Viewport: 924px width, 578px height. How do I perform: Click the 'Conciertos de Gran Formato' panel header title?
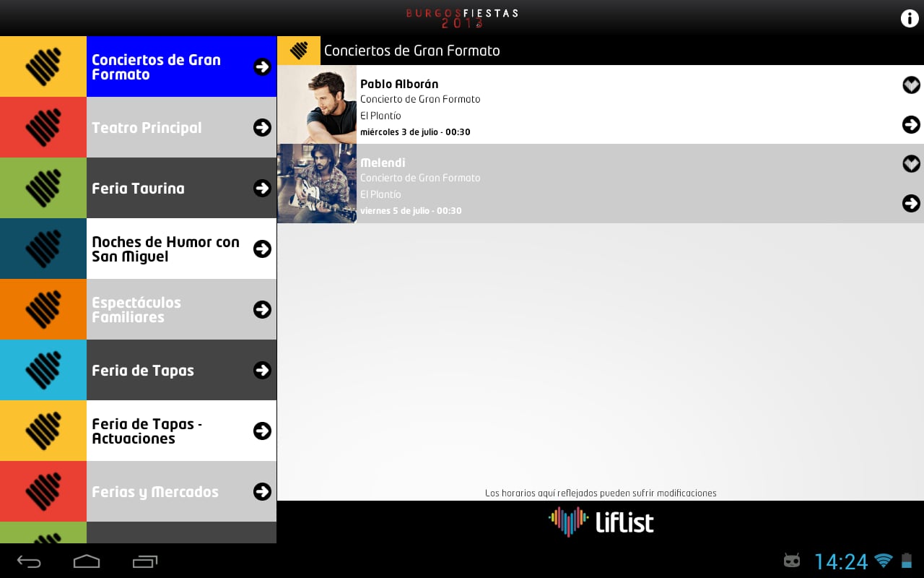(411, 51)
